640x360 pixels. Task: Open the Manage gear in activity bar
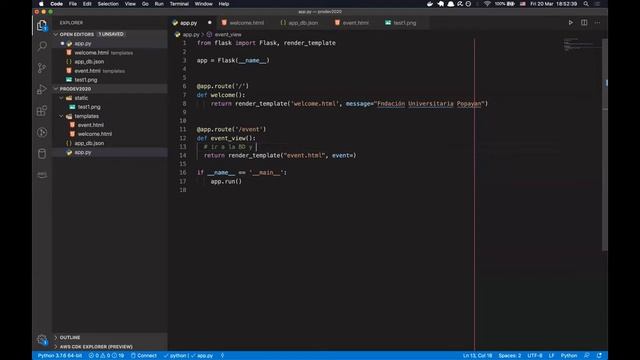(42, 339)
